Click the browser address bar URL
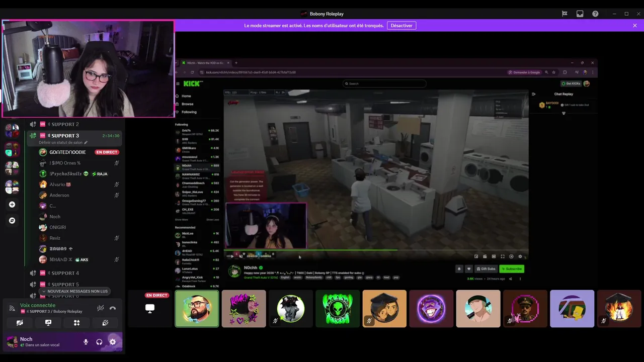 coord(251,72)
